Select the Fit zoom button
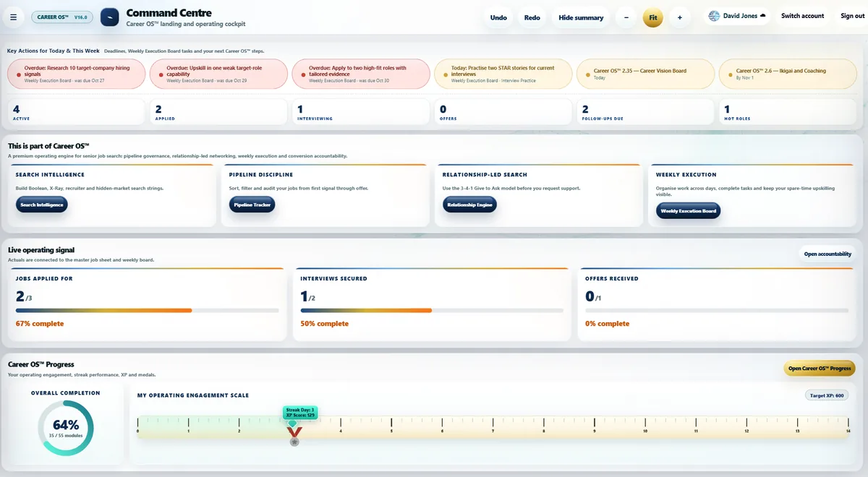Screen dimensions: 868x477 click(652, 17)
